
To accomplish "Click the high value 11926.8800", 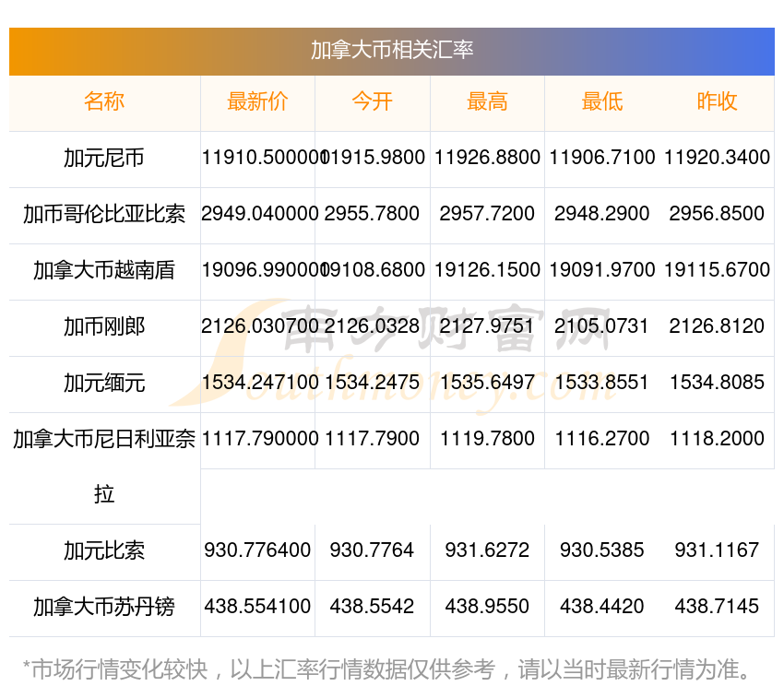I will [x=487, y=158].
